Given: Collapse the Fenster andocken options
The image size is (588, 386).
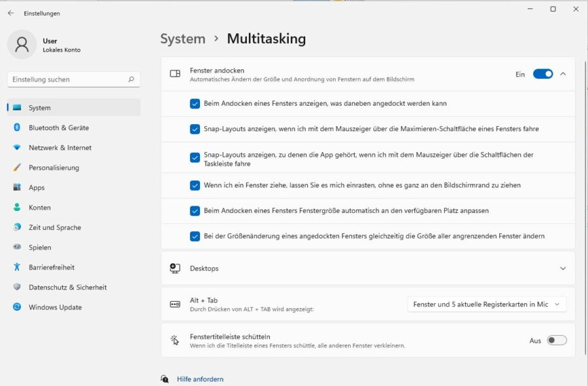Looking at the screenshot, I should pos(563,74).
